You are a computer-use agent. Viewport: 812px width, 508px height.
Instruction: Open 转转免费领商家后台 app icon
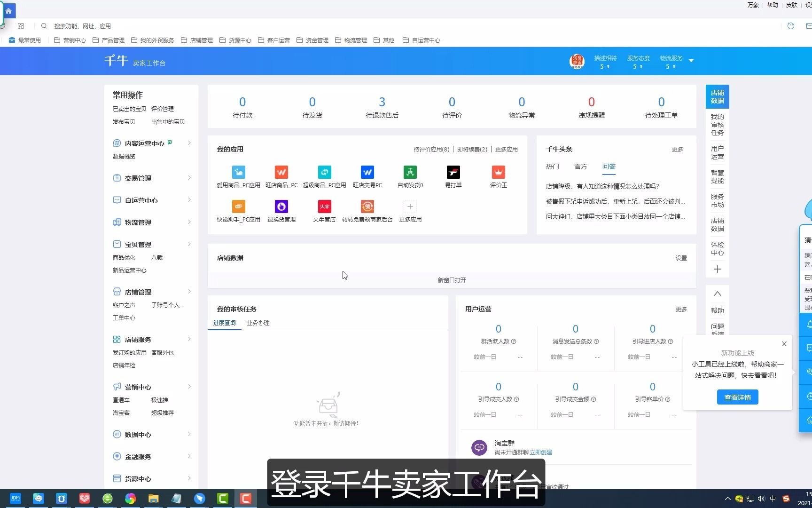pos(367,206)
